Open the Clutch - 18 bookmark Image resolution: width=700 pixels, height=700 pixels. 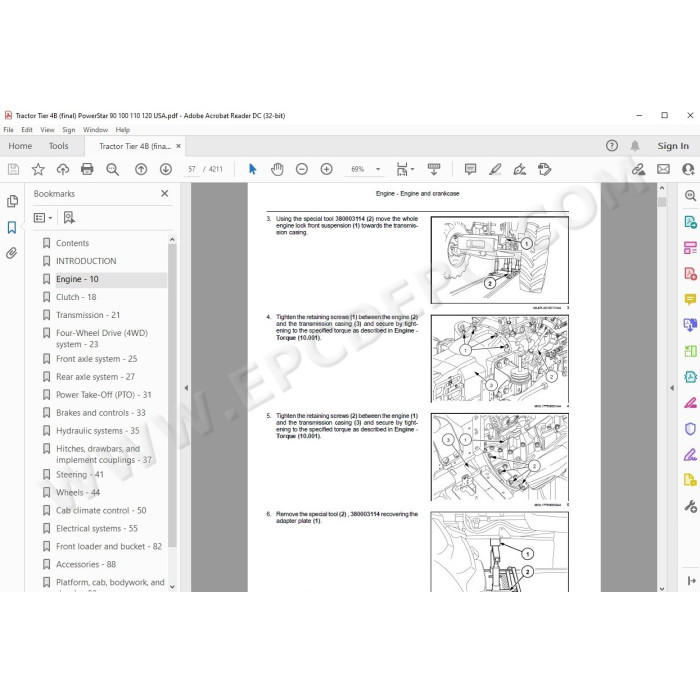click(x=76, y=297)
